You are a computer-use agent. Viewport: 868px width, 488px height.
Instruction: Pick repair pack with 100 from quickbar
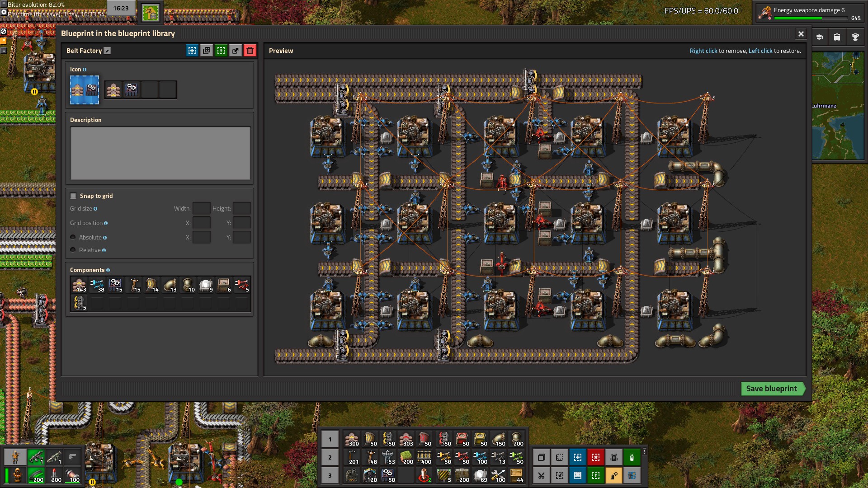tap(498, 475)
